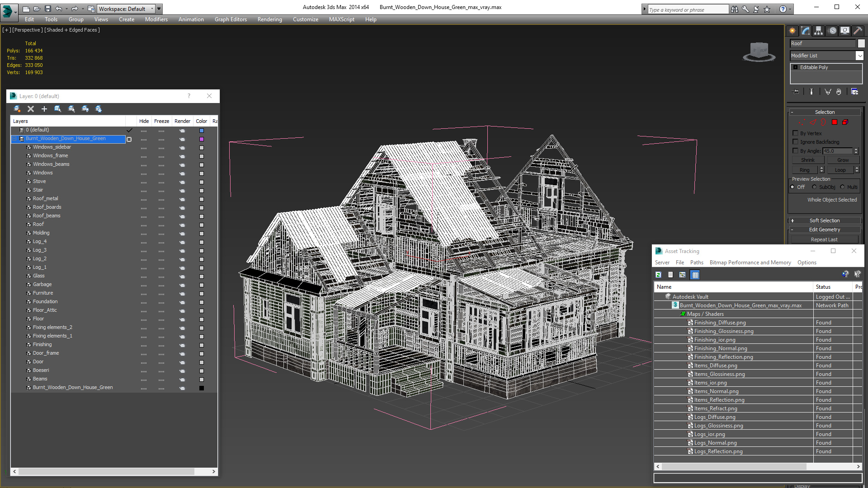The height and width of the screenshot is (488, 868).
Task: Click the search keyword input field
Action: pos(687,9)
